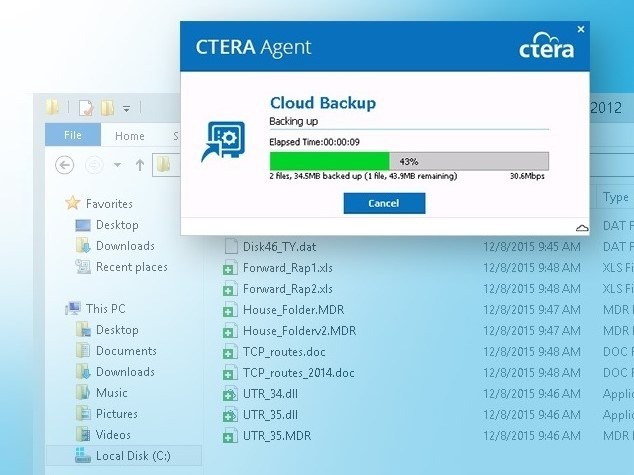Click the This PC computer icon
The image size is (634, 475).
pos(73,308)
